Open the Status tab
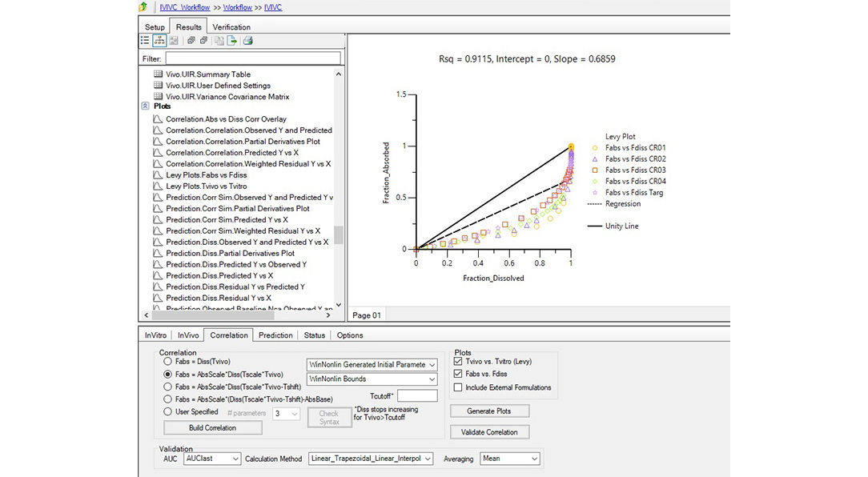The width and height of the screenshot is (868, 477). [315, 335]
